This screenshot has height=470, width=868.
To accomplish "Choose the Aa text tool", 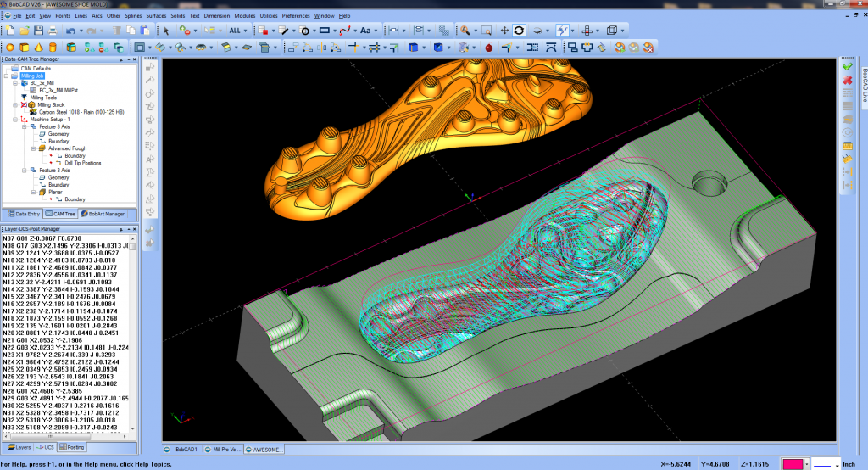I will point(365,31).
